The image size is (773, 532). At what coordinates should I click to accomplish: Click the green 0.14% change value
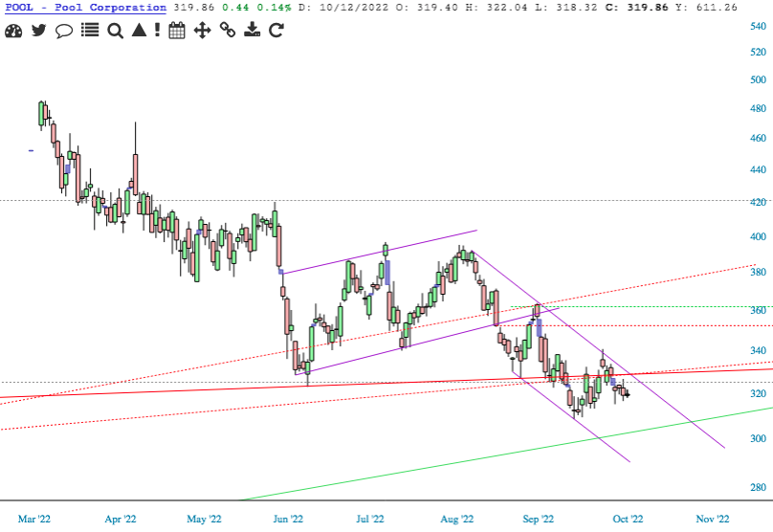(x=275, y=8)
